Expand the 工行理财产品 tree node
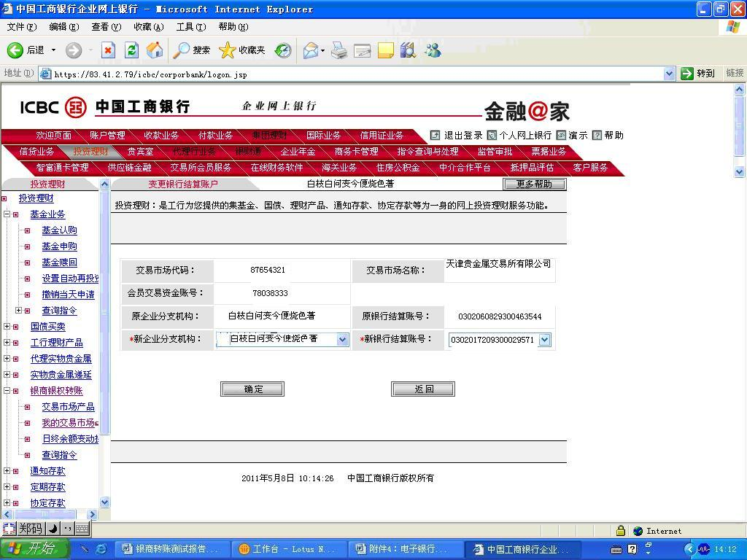This screenshot has height=560, width=747. pyautogui.click(x=7, y=343)
